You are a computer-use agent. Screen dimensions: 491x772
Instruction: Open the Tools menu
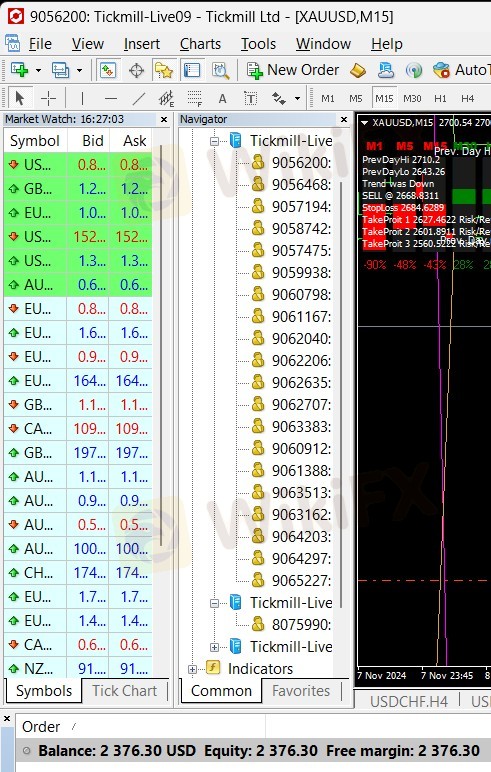tap(258, 44)
